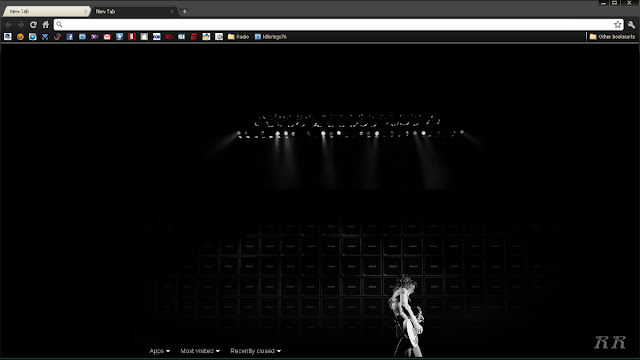Switch to the first New Tab
This screenshot has height=360, width=640.
coord(46,11)
